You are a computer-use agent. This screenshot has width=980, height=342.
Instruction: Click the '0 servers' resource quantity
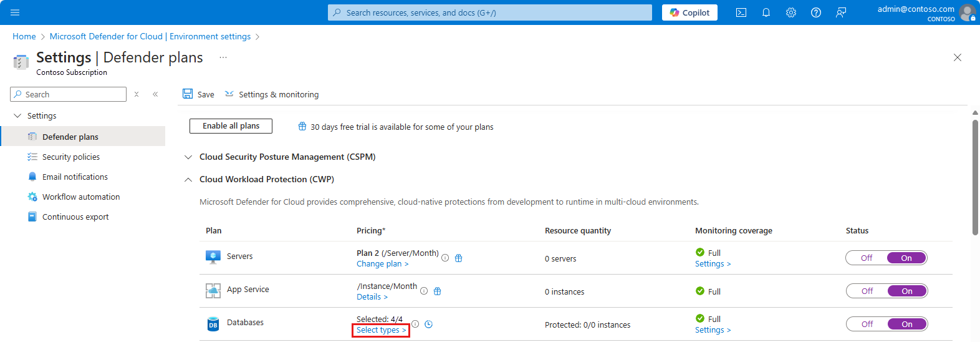(560, 258)
